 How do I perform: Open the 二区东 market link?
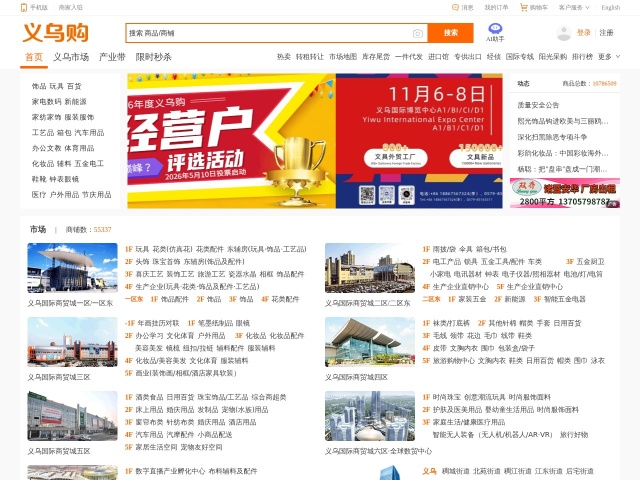tap(431, 299)
